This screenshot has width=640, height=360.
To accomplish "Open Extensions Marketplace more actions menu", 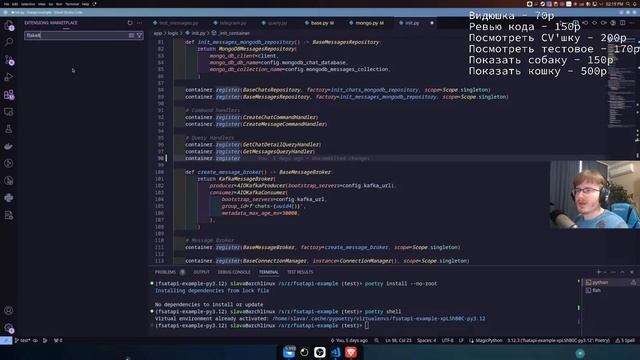I will (x=140, y=23).
